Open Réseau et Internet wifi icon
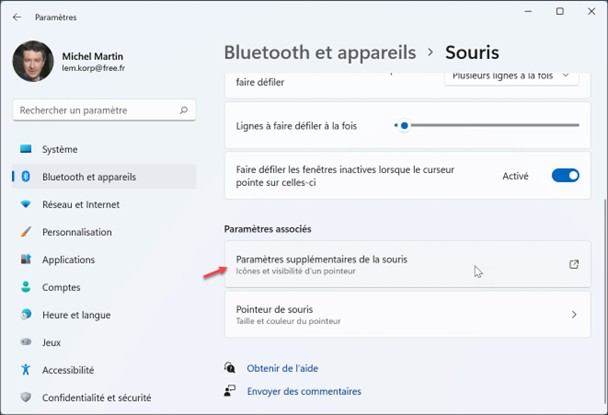 pyautogui.click(x=26, y=205)
